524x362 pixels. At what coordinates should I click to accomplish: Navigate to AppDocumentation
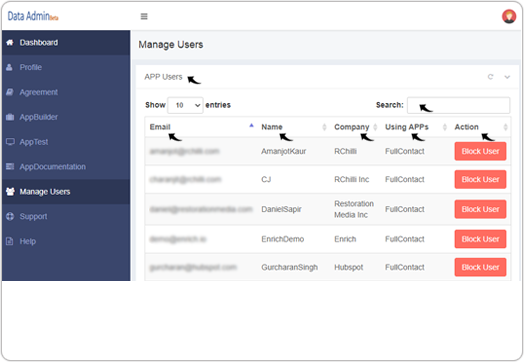pos(66,166)
